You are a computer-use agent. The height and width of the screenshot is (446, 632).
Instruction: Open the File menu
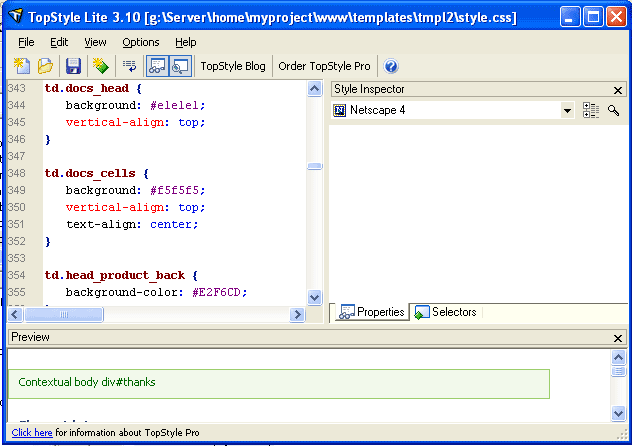[x=26, y=42]
